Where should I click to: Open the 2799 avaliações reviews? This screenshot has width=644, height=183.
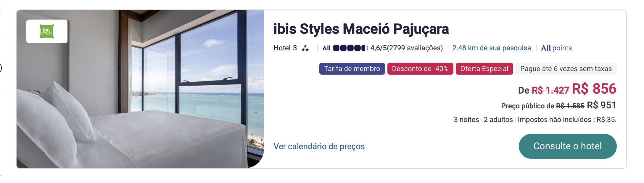(415, 48)
